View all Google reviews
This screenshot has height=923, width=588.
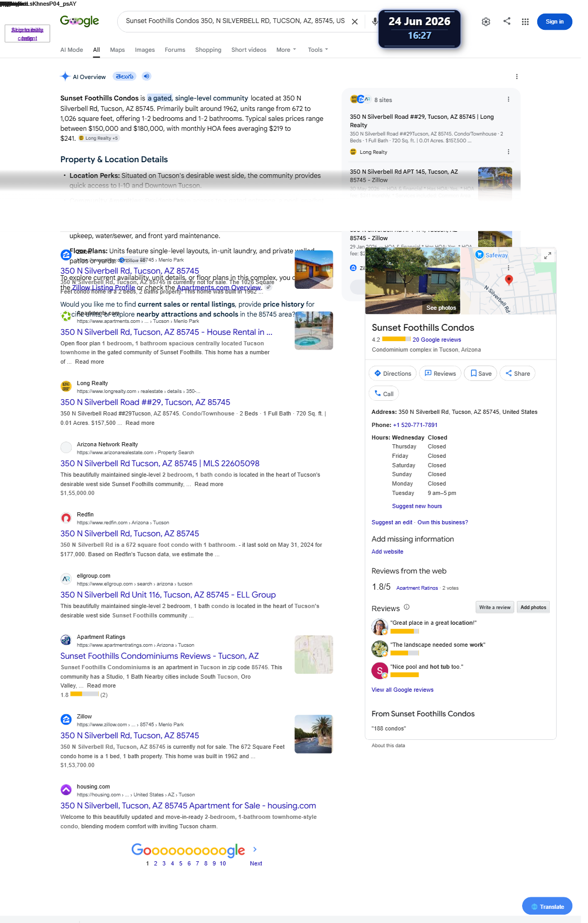tap(402, 690)
